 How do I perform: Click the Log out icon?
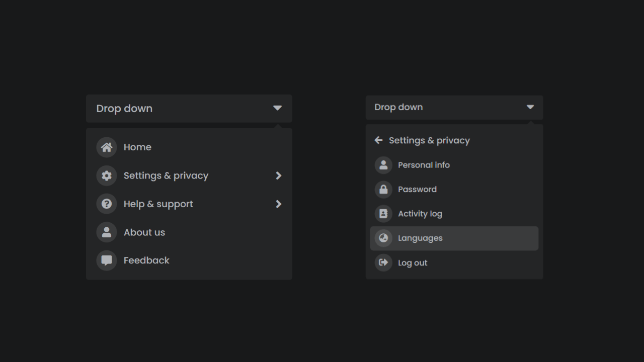(383, 262)
